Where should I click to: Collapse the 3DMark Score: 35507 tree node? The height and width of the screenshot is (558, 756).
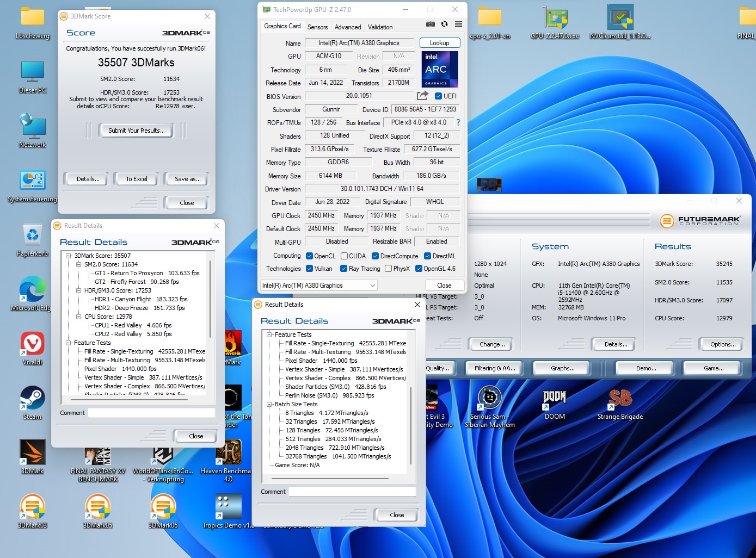click(x=69, y=256)
